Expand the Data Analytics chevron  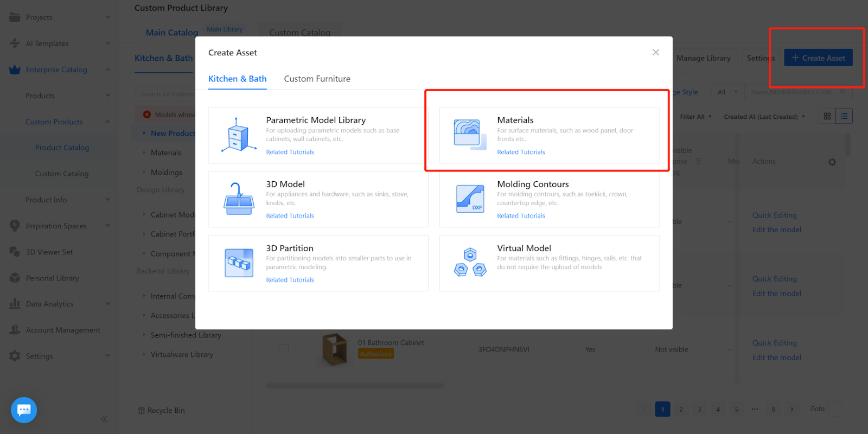(107, 304)
